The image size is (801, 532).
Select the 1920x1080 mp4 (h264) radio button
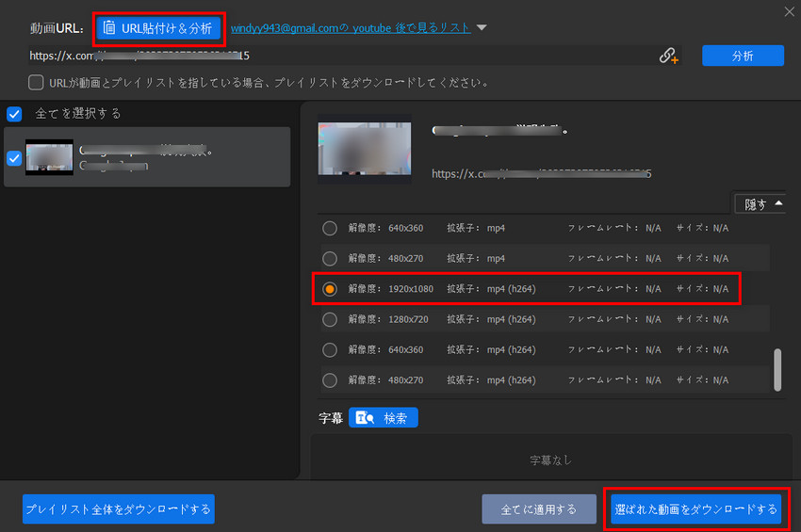(330, 289)
